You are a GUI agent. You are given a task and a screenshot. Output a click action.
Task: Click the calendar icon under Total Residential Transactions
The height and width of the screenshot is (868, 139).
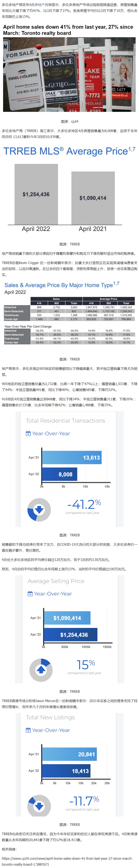click(28, 433)
